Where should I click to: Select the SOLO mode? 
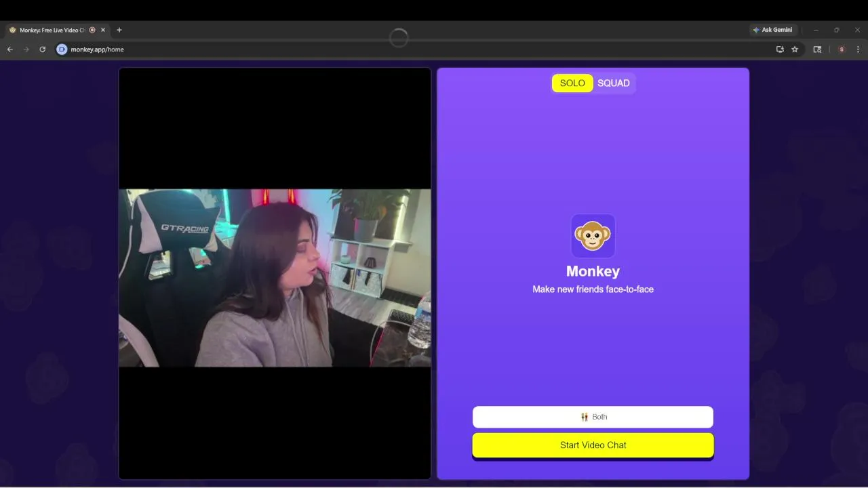(x=572, y=83)
